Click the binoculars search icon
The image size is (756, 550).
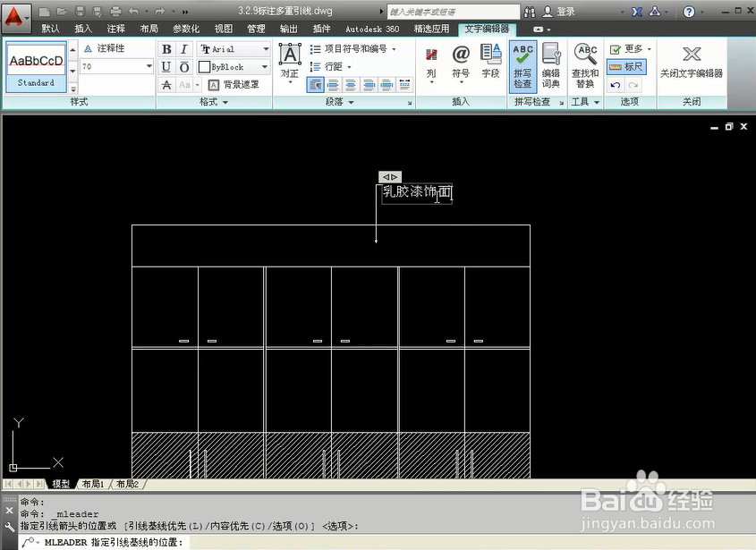pos(530,11)
